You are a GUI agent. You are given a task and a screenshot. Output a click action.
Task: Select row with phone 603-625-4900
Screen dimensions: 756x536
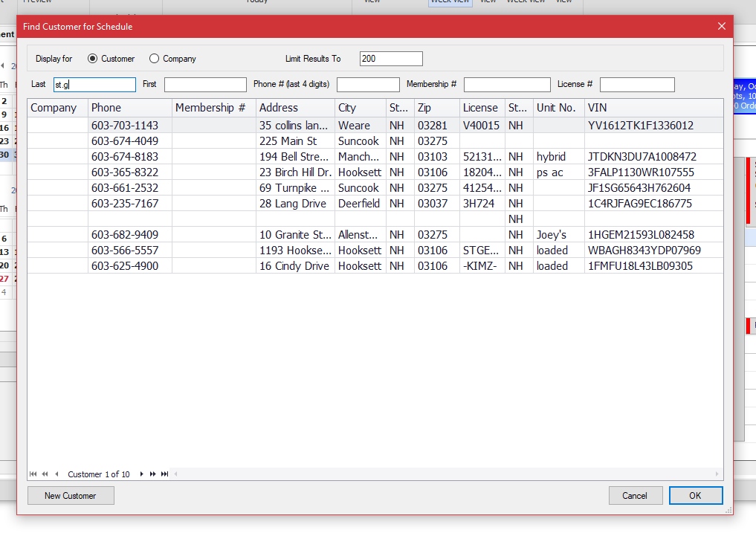coord(375,265)
